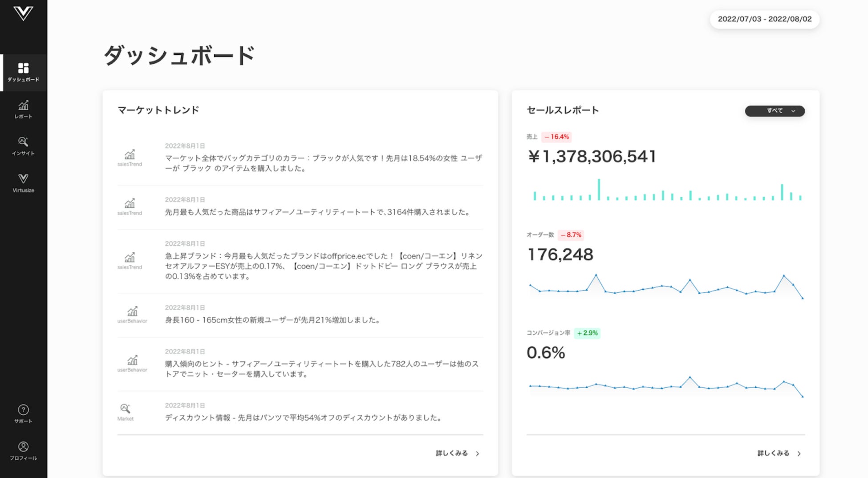The height and width of the screenshot is (478, 868).
Task: Open the インサイト magnifier icon
Action: 23,142
